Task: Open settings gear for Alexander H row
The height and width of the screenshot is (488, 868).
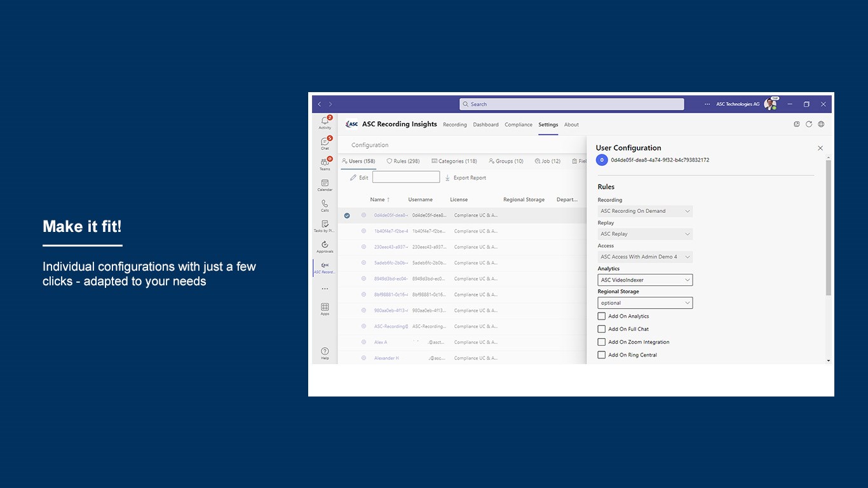Action: click(363, 358)
